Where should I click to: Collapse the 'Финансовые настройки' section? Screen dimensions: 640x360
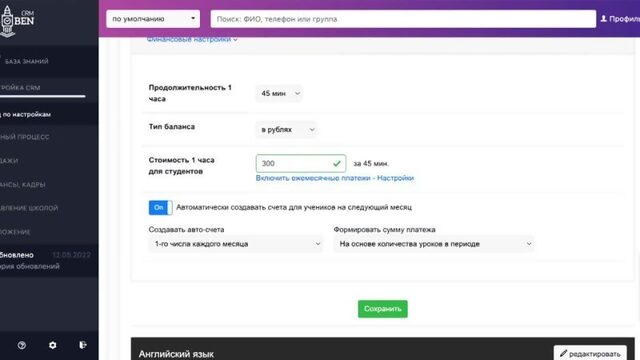pos(192,39)
